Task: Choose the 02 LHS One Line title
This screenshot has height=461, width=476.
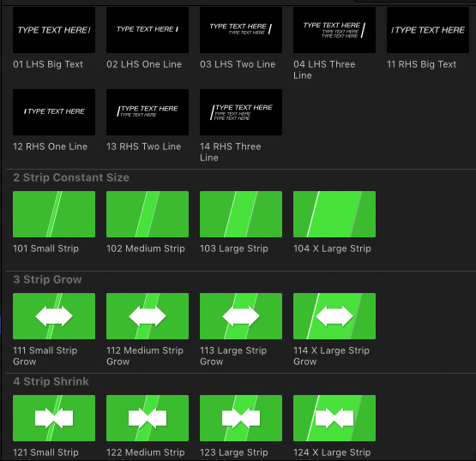Action: point(148,30)
